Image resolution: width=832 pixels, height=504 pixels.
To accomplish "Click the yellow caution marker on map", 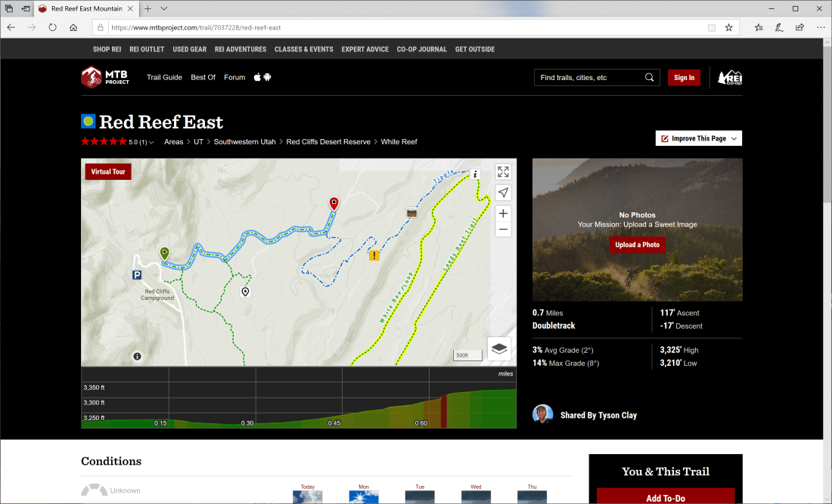I will pos(374,255).
